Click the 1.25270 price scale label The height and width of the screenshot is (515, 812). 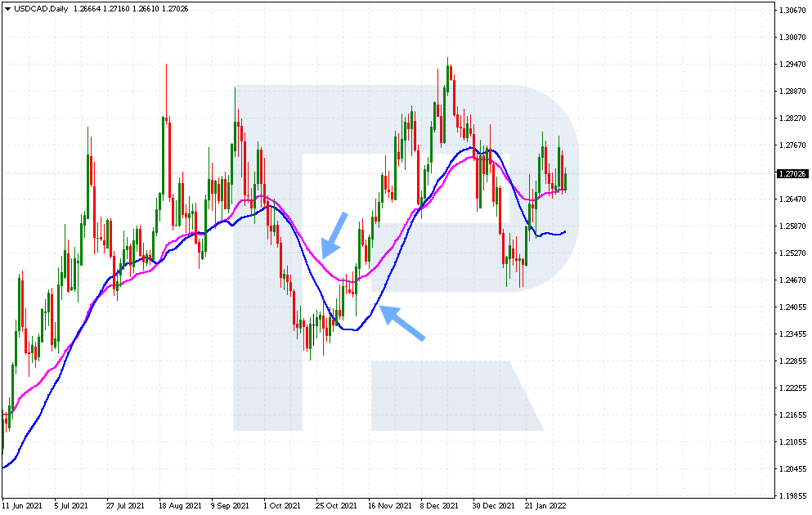click(x=792, y=253)
